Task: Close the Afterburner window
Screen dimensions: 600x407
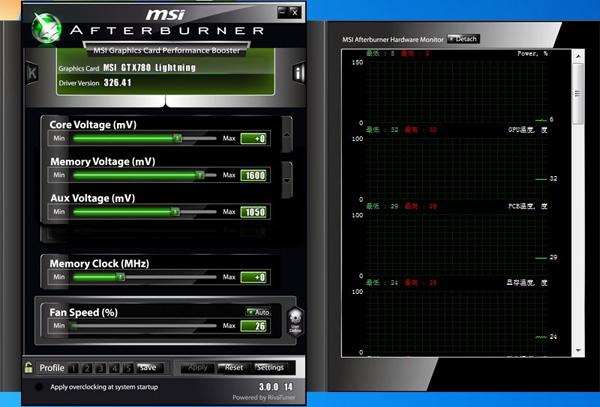Action: point(295,12)
